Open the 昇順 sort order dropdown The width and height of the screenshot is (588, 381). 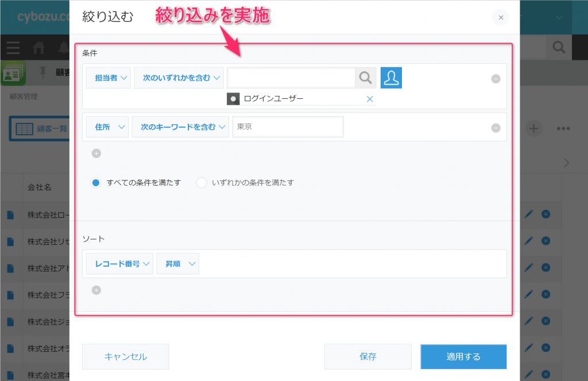[178, 264]
